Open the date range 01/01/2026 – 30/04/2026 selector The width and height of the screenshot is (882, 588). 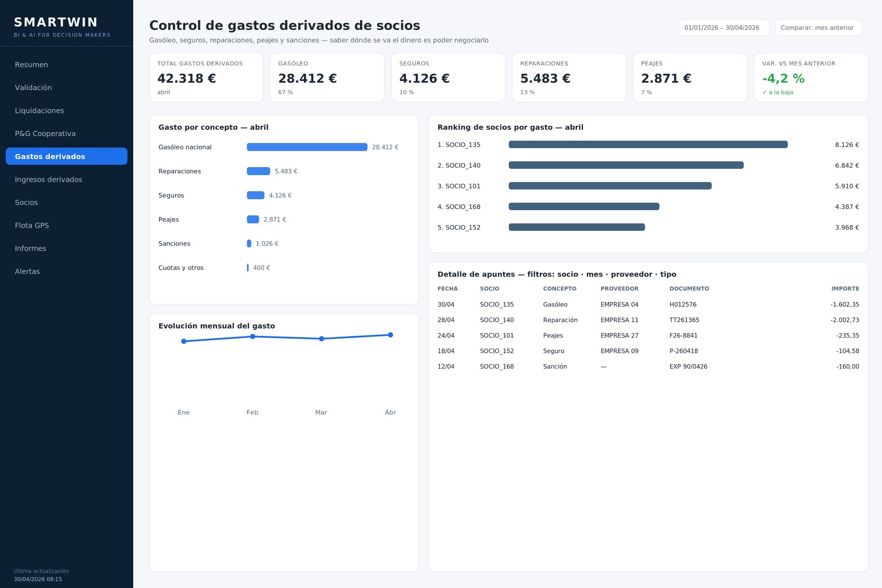click(x=724, y=28)
